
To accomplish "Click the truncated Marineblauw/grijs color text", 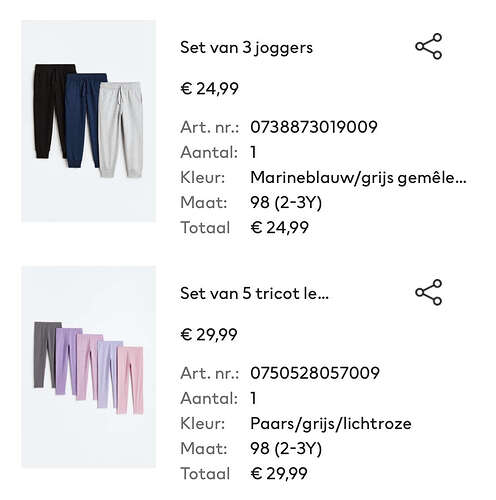I will (358, 178).
